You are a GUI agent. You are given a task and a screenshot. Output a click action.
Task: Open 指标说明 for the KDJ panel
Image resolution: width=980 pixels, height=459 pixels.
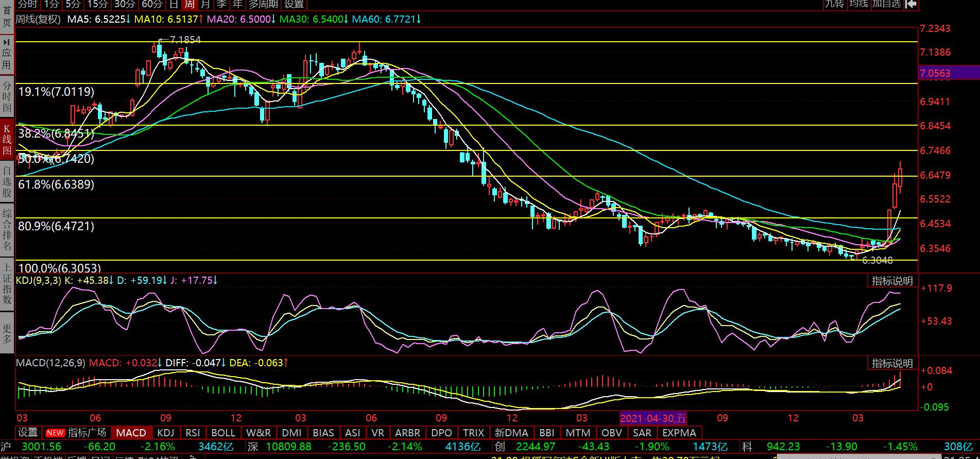[892, 281]
